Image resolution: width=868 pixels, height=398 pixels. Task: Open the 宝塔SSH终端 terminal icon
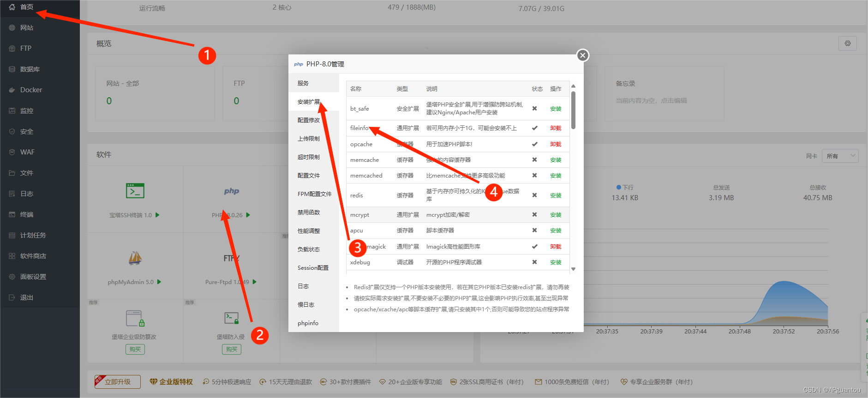point(135,190)
